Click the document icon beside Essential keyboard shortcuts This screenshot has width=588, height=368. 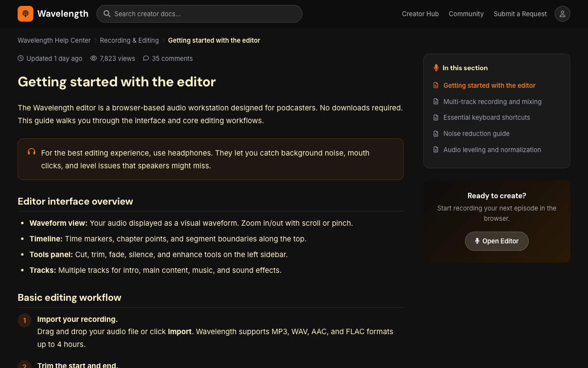(436, 117)
